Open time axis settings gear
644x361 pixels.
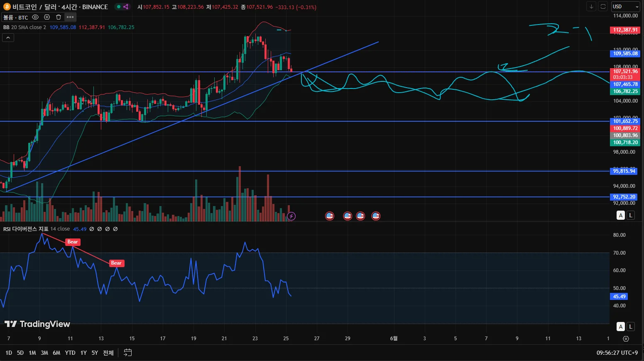[x=626, y=339]
